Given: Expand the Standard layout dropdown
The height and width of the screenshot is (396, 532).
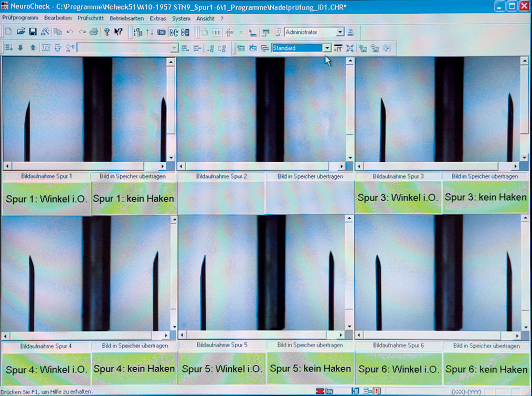Looking at the screenshot, I should [x=327, y=48].
